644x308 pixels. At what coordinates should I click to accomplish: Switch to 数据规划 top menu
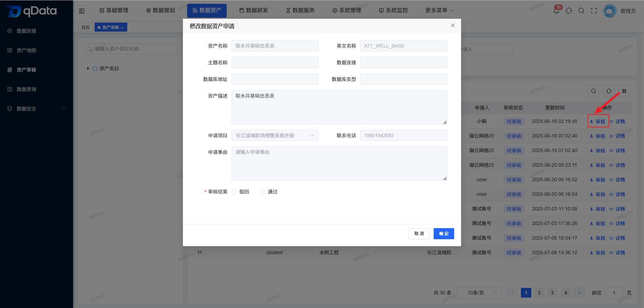(x=160, y=10)
